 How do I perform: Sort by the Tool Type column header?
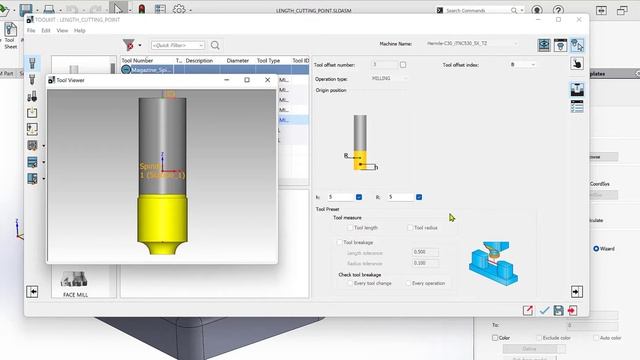click(268, 60)
